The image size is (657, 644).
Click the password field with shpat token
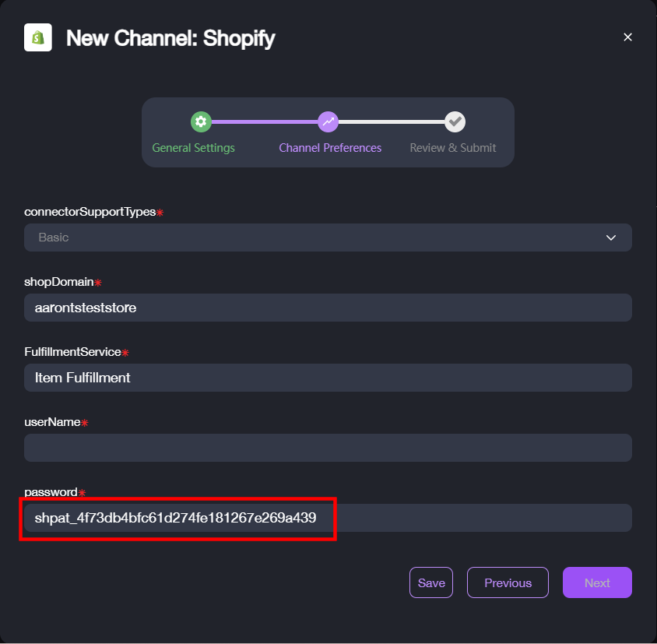point(327,518)
